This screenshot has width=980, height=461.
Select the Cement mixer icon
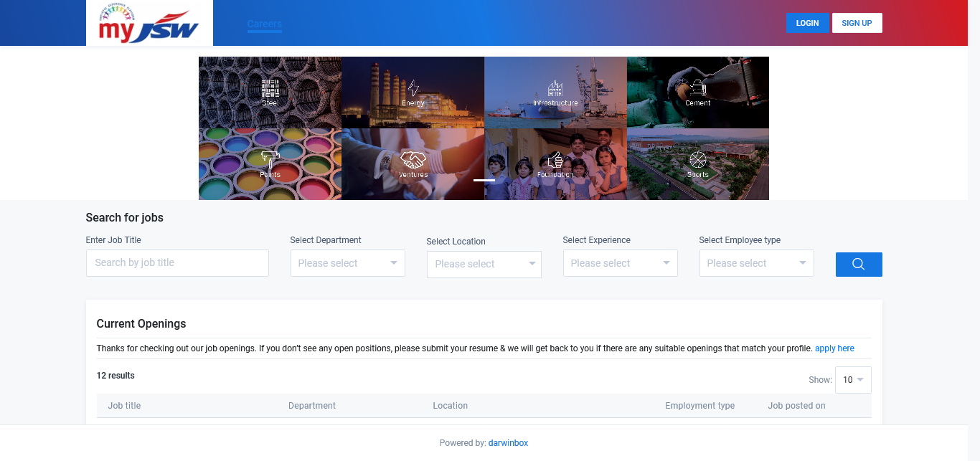tap(697, 88)
